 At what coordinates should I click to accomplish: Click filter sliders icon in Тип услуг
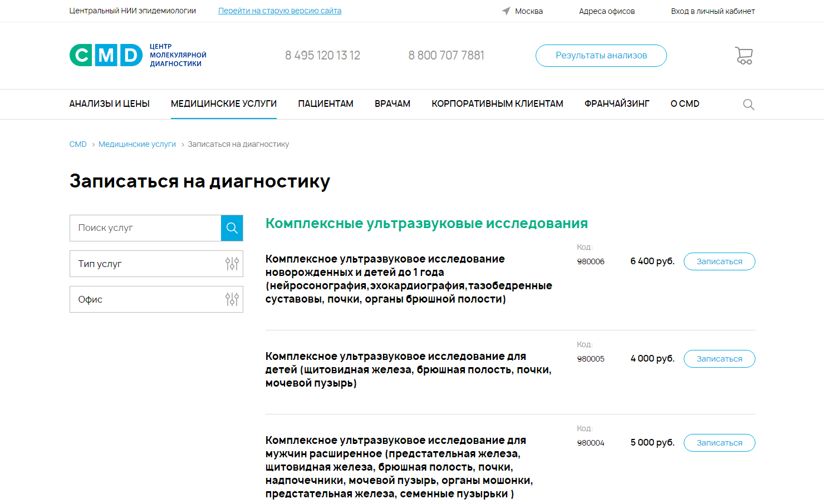[232, 264]
